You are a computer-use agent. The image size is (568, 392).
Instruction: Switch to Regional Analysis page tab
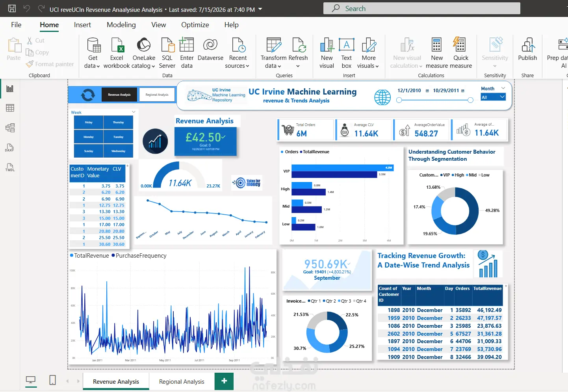pos(182,381)
